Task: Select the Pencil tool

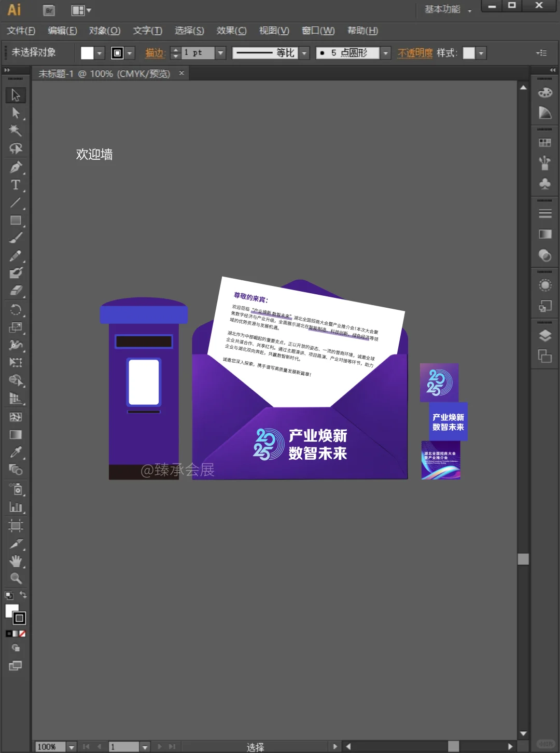Action: pyautogui.click(x=16, y=256)
